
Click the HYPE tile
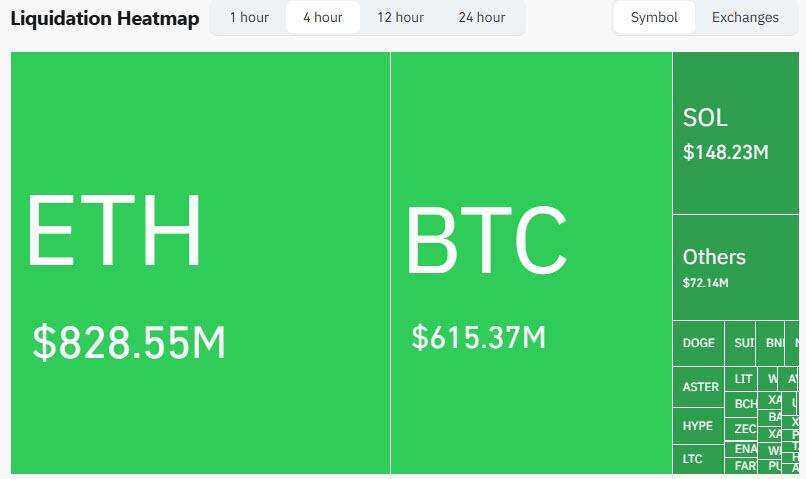click(x=698, y=426)
